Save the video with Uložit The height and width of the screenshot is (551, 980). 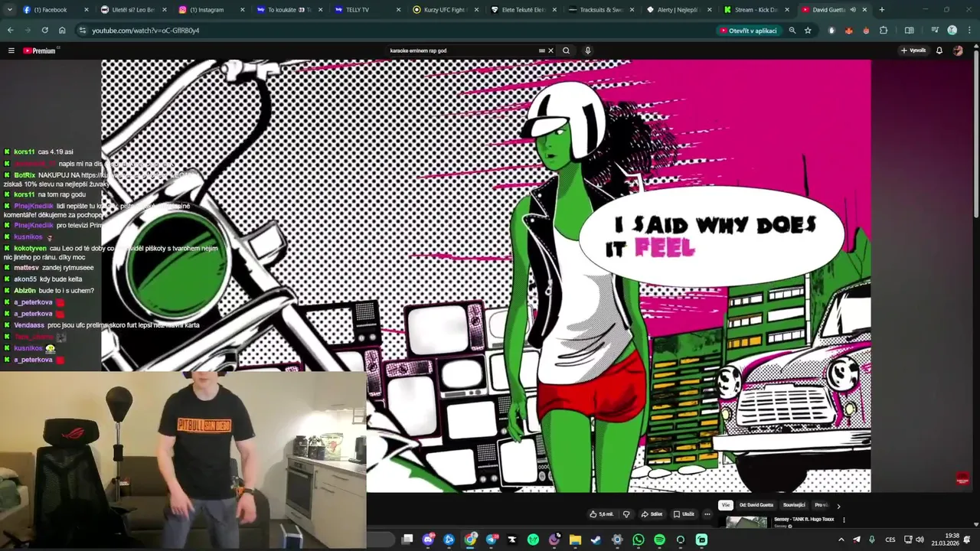[x=684, y=514]
